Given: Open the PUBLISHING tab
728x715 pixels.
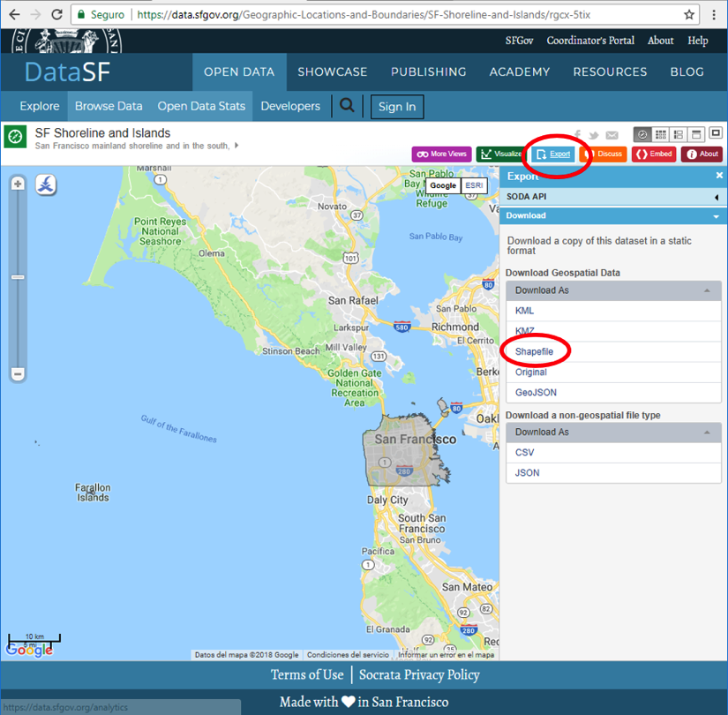Looking at the screenshot, I should point(429,72).
